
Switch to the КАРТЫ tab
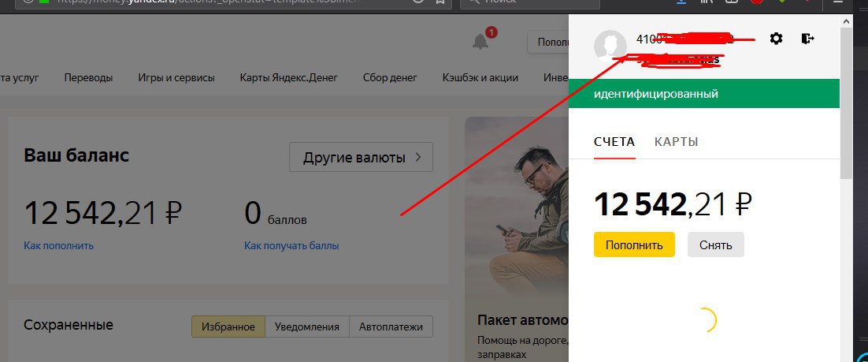click(676, 141)
